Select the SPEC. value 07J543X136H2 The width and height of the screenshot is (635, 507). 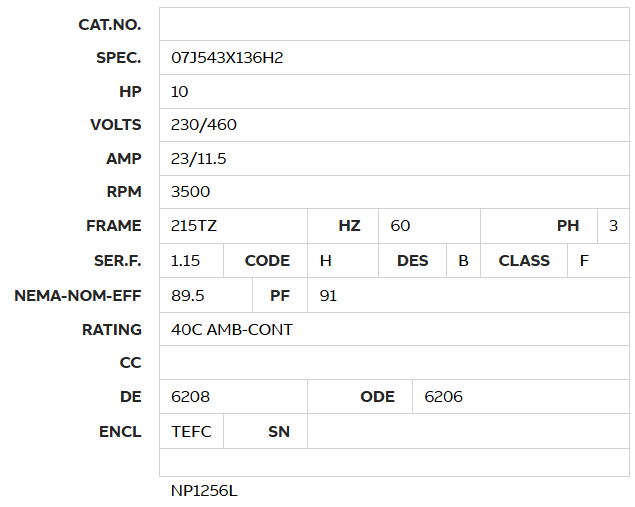[227, 58]
